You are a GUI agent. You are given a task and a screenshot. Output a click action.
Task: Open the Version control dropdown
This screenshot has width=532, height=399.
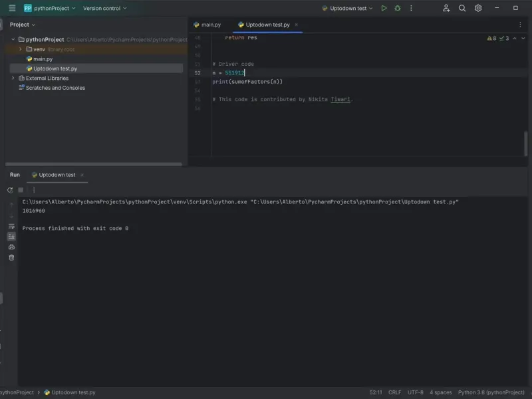tap(104, 9)
